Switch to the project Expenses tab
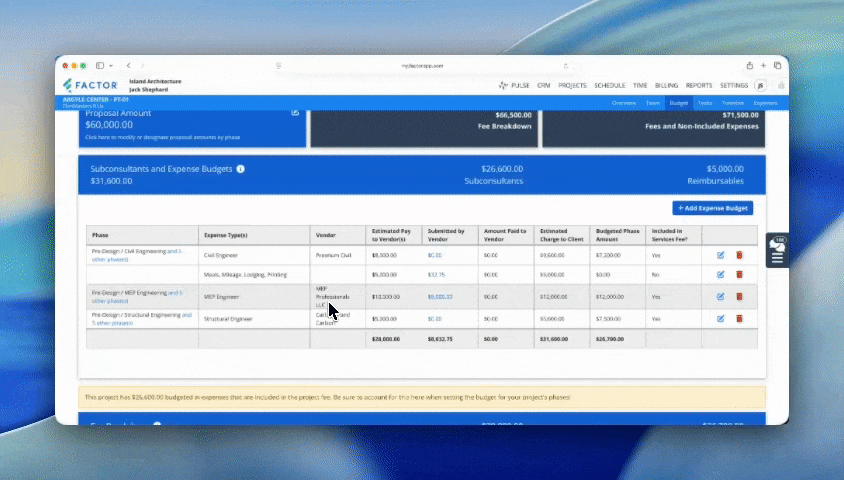 [765, 103]
